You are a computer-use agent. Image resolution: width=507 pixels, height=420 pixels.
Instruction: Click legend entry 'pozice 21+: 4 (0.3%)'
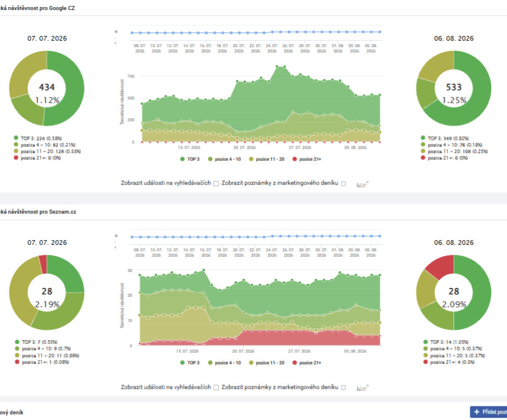point(449,362)
